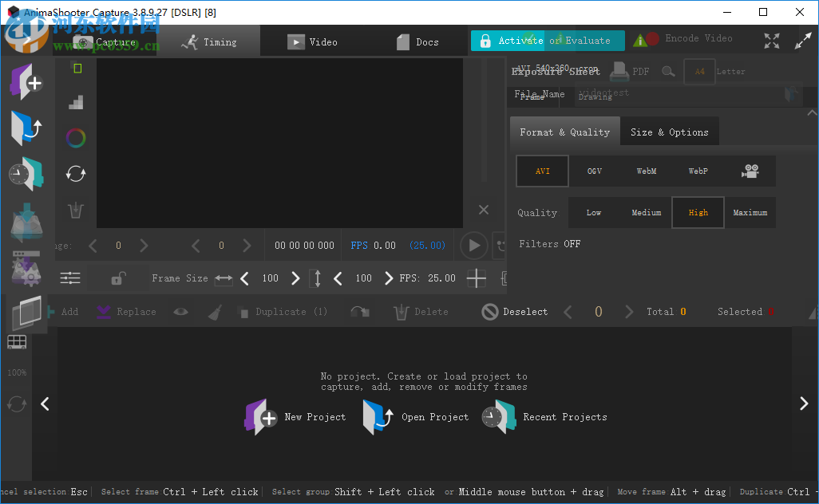The width and height of the screenshot is (819, 504).
Task: Click the PDF export icon
Action: click(x=621, y=71)
